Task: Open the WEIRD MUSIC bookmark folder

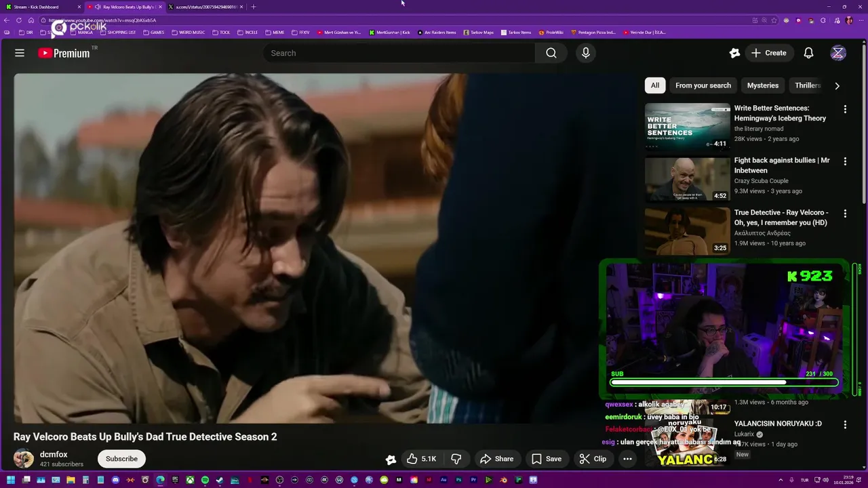Action: (188, 32)
